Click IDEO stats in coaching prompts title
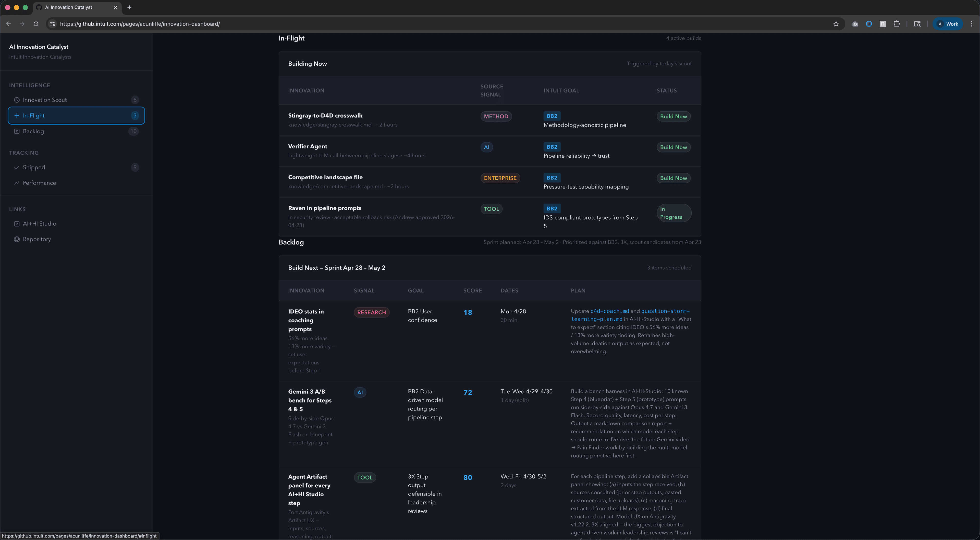Image resolution: width=980 pixels, height=540 pixels. coord(306,320)
